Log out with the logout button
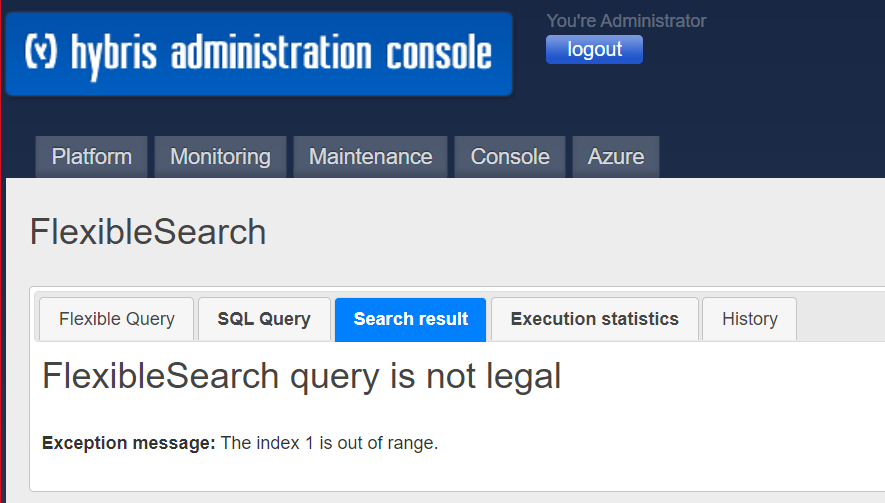Image resolution: width=885 pixels, height=503 pixels. tap(594, 50)
